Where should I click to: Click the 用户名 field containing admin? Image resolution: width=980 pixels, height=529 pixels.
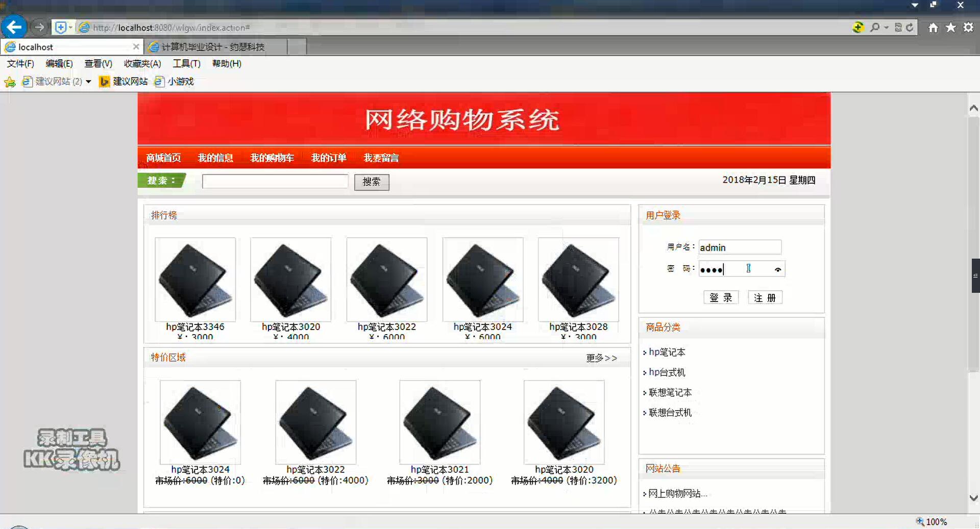(740, 247)
